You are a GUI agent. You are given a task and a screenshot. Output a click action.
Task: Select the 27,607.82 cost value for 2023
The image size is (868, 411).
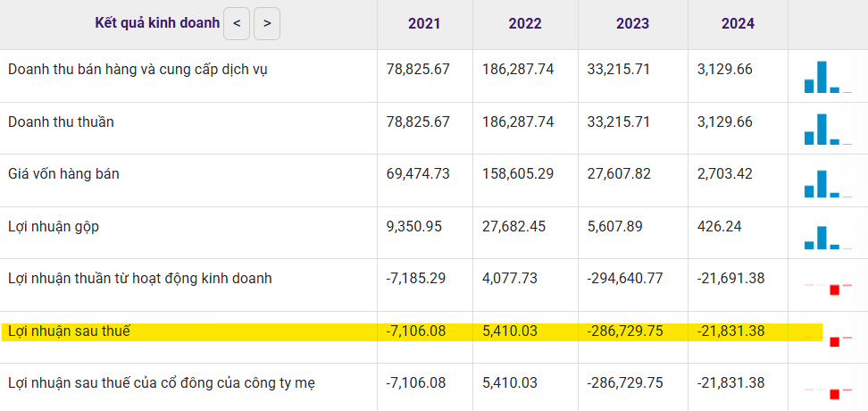pyautogui.click(x=619, y=174)
